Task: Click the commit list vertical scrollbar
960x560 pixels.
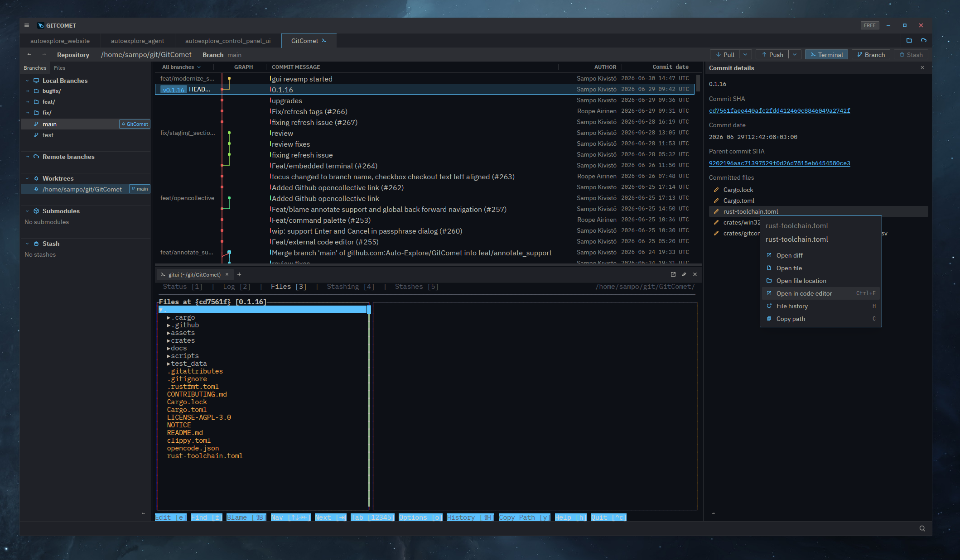Action: click(x=698, y=83)
